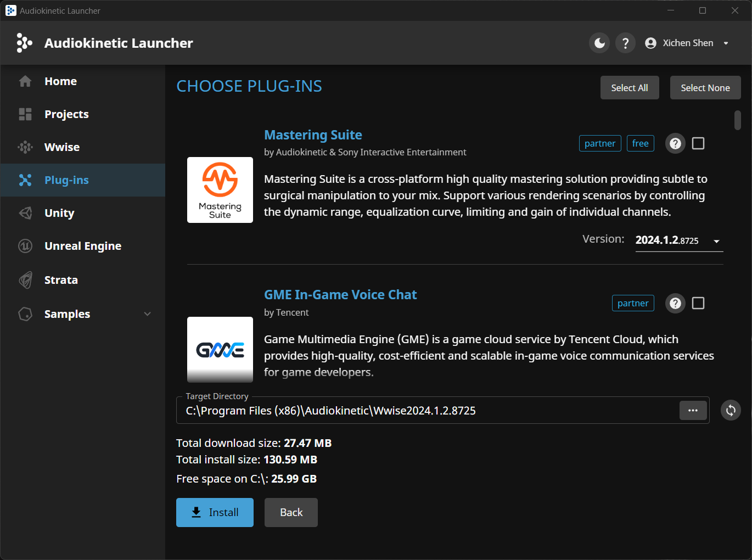Open the help question mark in header
752x560 pixels.
point(625,43)
